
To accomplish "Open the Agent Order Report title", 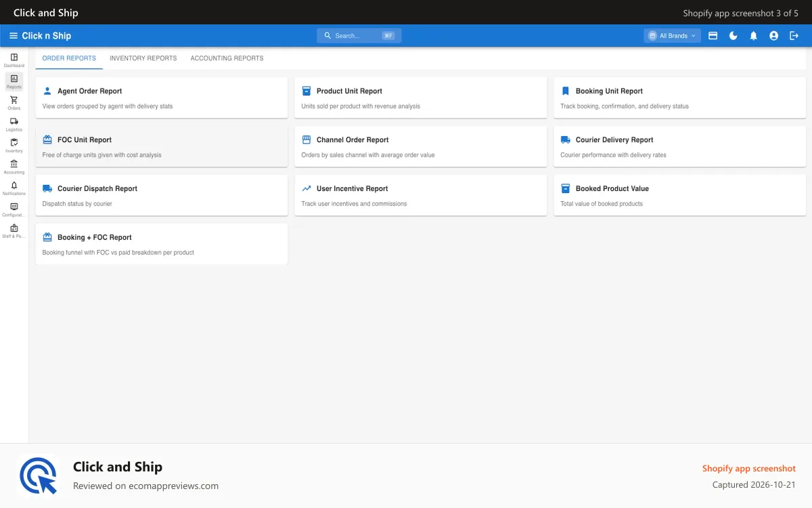I will pyautogui.click(x=90, y=91).
